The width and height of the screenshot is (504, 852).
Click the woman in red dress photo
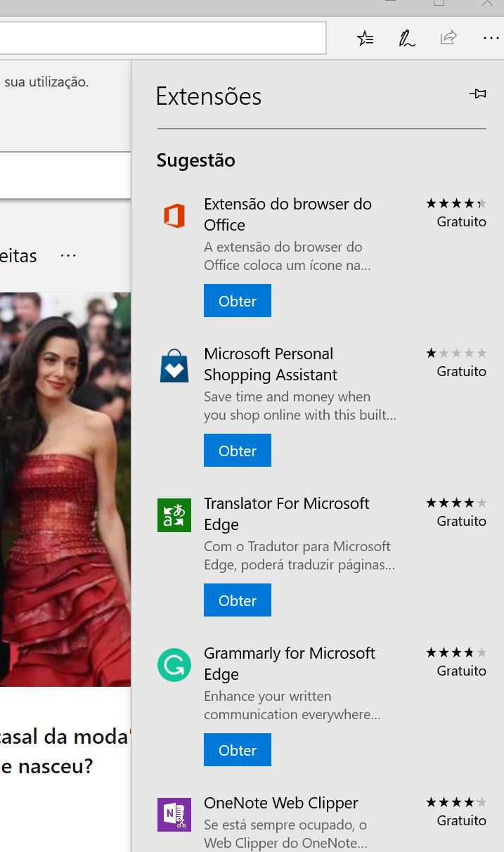65,489
